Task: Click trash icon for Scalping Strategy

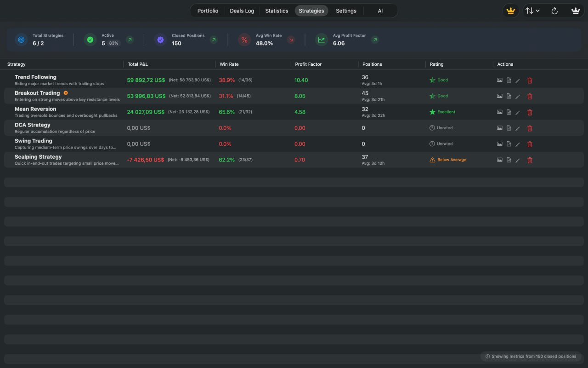Action: point(530,160)
